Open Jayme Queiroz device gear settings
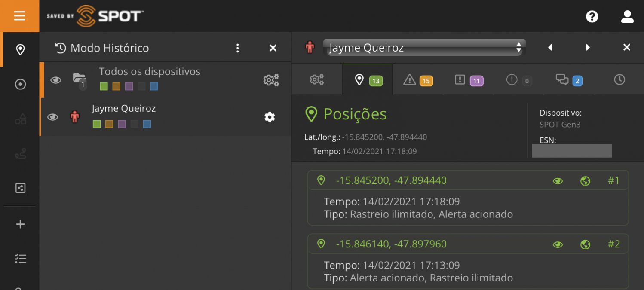The image size is (644, 290). (270, 117)
